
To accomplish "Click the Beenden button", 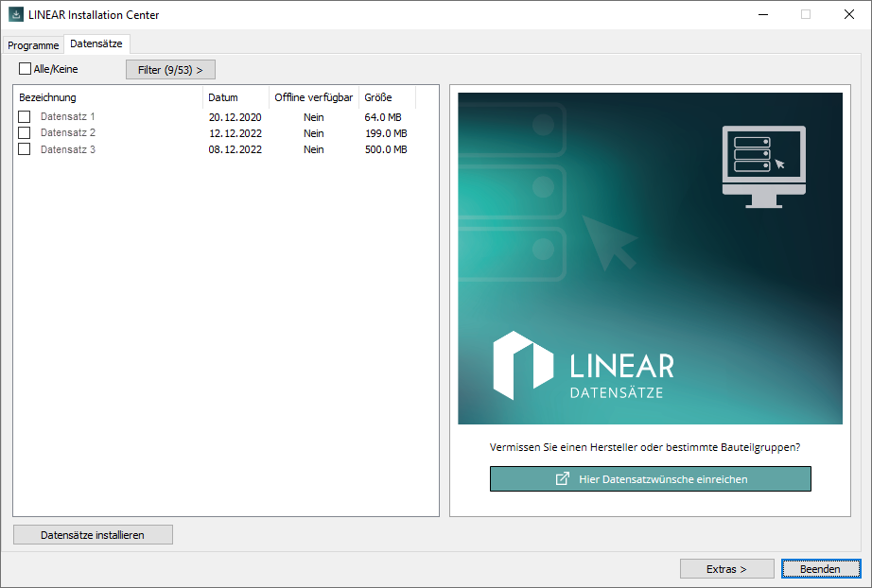I will (x=821, y=569).
